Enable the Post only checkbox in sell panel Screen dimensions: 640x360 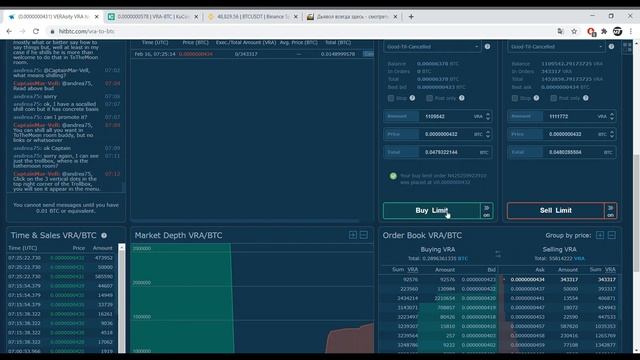(x=553, y=98)
